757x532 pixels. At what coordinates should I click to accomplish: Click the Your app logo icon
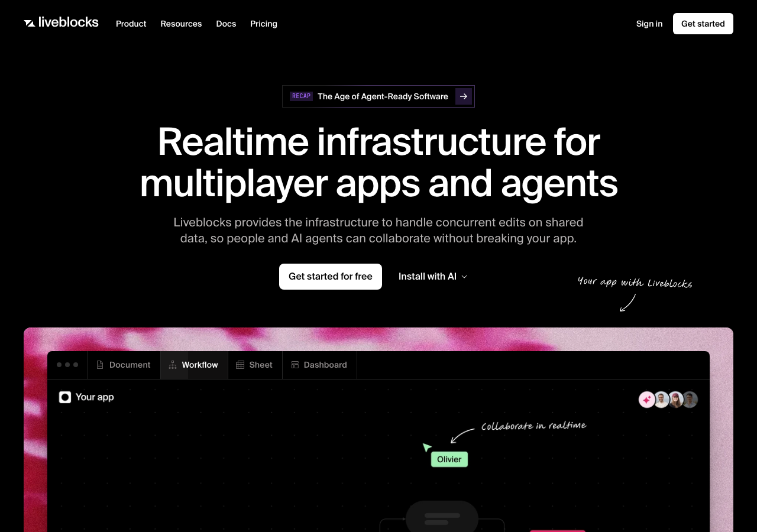(65, 397)
